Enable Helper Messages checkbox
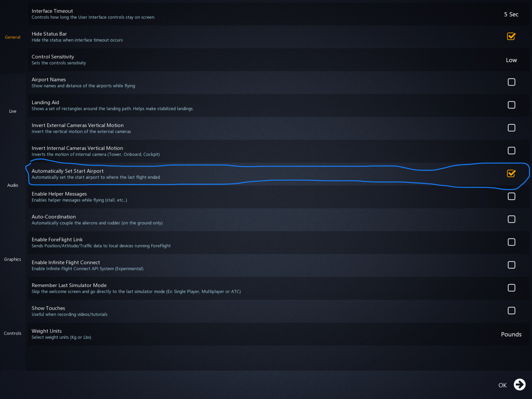 511,196
